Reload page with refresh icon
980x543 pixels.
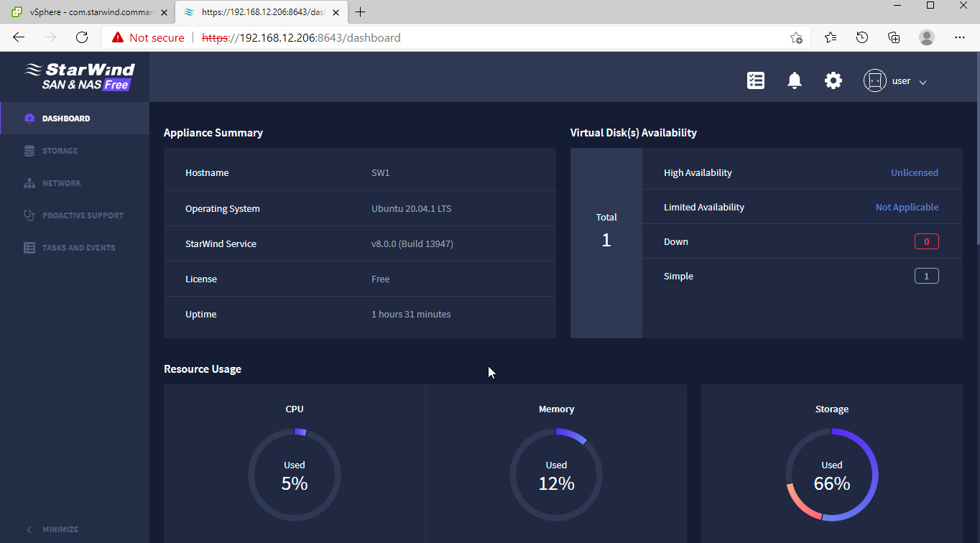point(82,37)
